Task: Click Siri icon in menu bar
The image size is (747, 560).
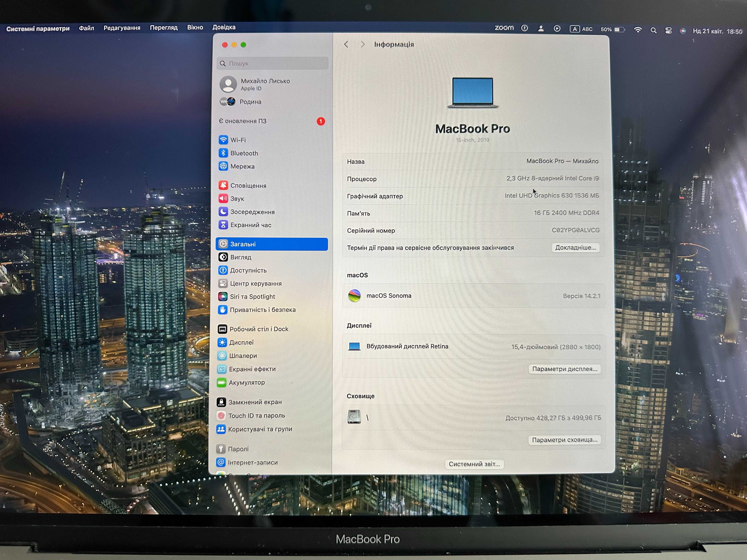Action: tap(683, 31)
